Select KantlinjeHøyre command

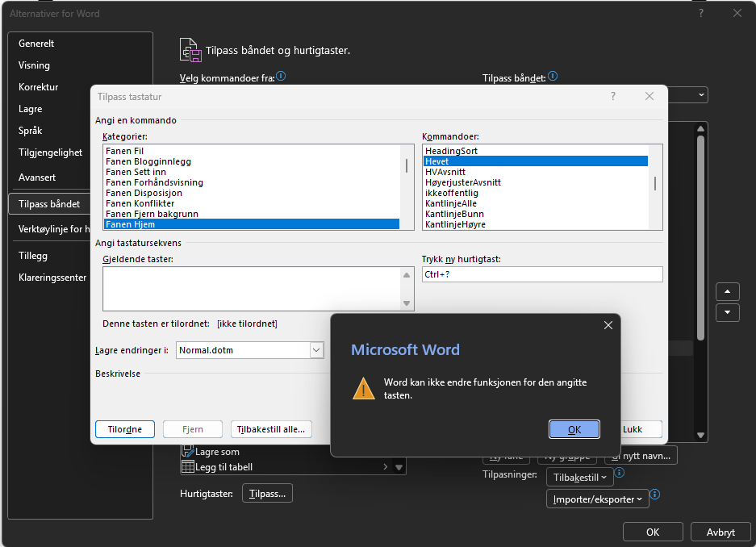coord(535,224)
